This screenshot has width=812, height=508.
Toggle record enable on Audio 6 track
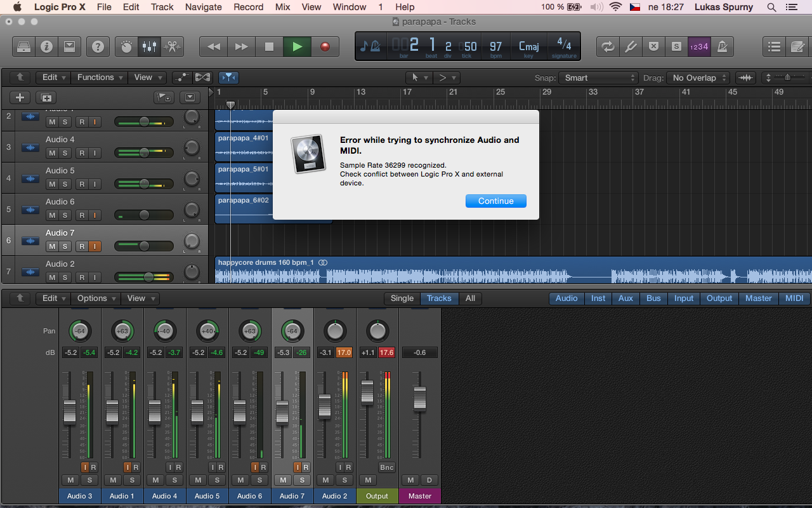coord(82,215)
